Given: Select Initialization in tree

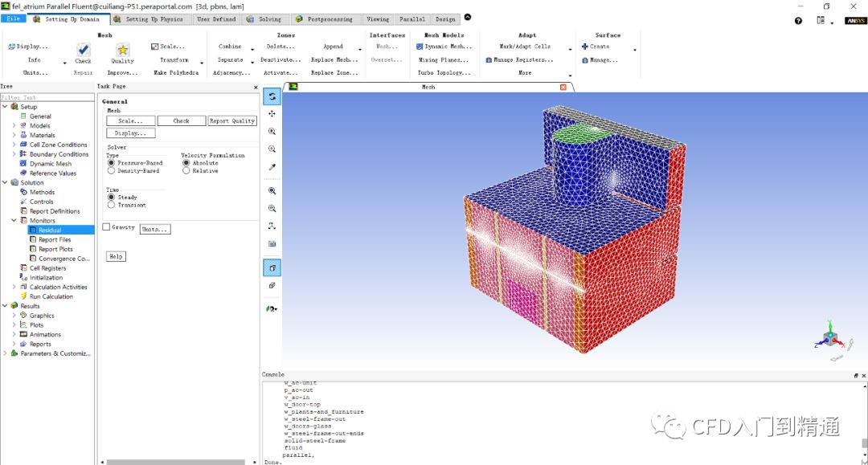Looking at the screenshot, I should pos(46,278).
